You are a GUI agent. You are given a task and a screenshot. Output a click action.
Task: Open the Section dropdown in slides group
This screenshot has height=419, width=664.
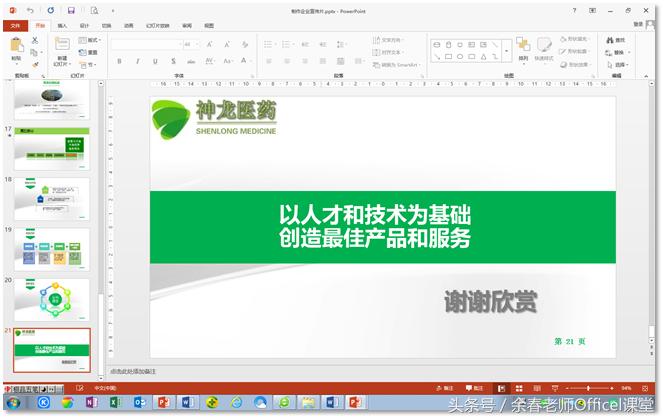pyautogui.click(x=89, y=65)
